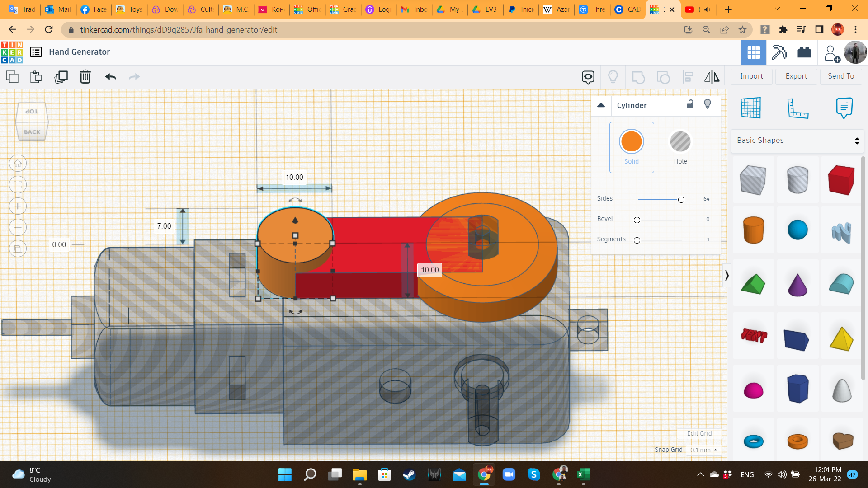Open the Notes tool
The width and height of the screenshot is (868, 488).
click(x=844, y=108)
